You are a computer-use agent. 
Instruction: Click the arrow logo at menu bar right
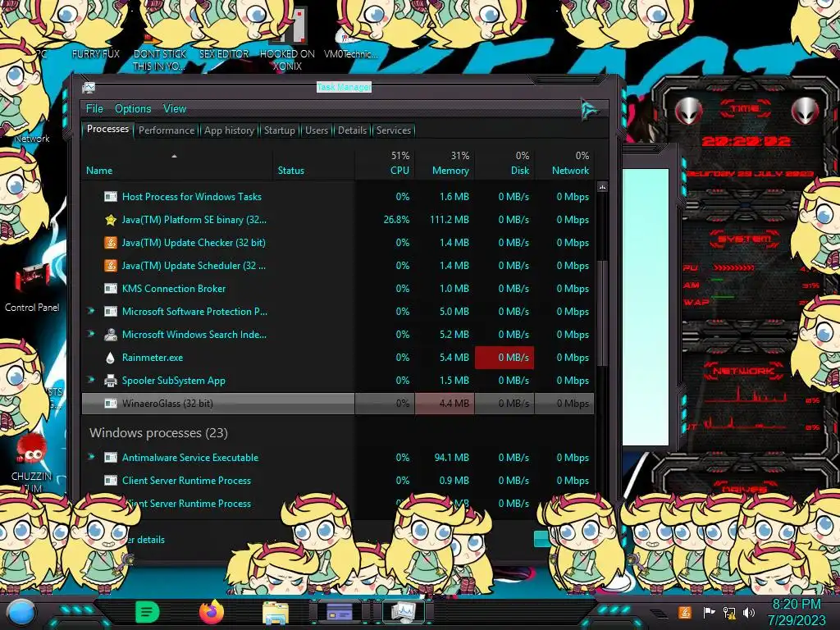coord(590,110)
